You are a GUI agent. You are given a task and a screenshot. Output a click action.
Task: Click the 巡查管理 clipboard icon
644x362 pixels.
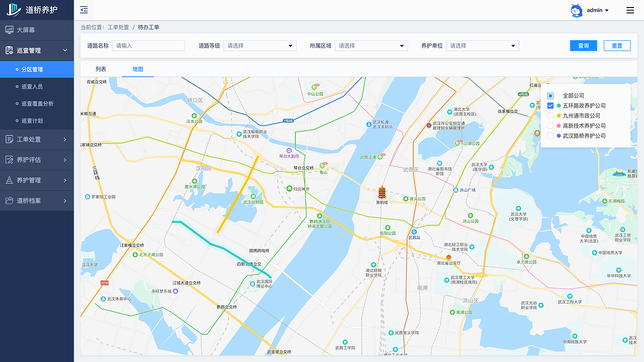pos(9,50)
